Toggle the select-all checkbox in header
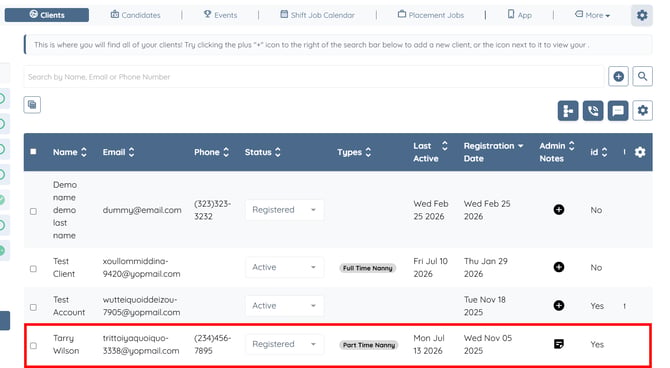This screenshot has width=670, height=368. [x=33, y=152]
